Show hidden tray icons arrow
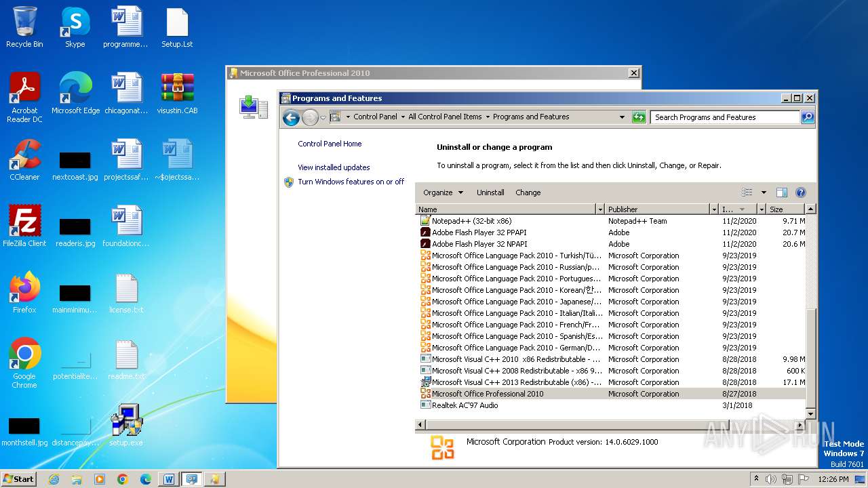Image resolution: width=868 pixels, height=488 pixels. 756,479
